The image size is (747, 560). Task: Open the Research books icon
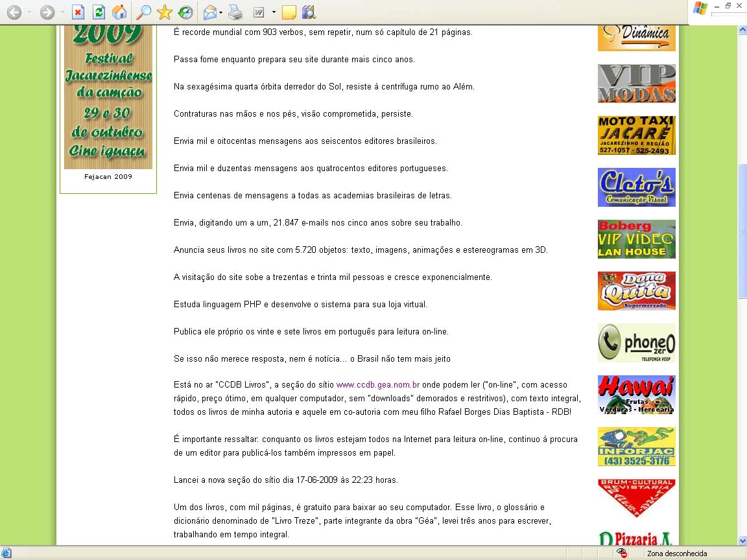point(309,12)
